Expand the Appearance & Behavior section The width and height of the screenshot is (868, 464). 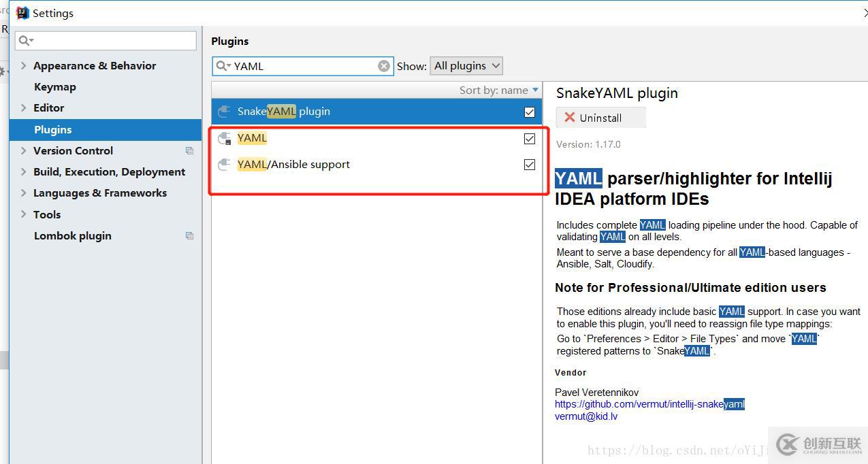point(22,65)
